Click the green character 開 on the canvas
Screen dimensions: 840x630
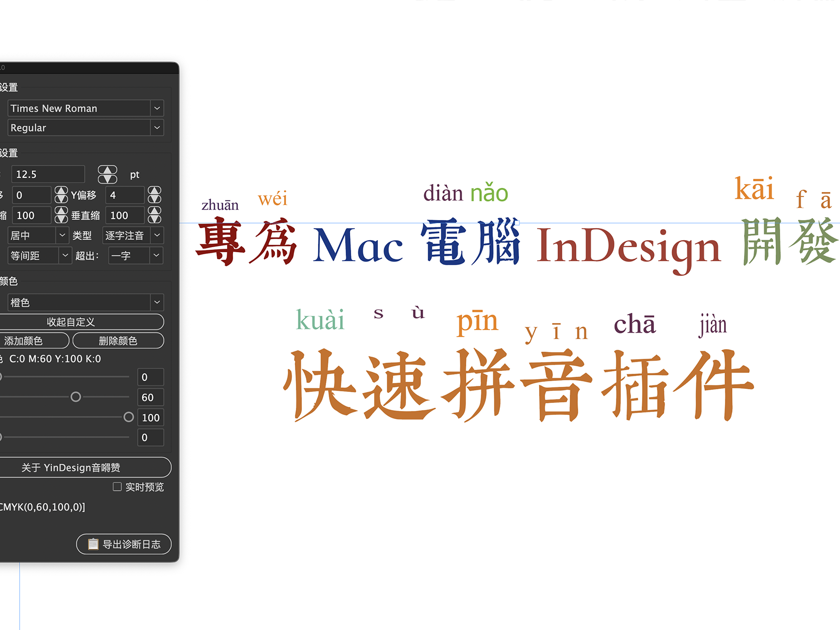tap(762, 241)
